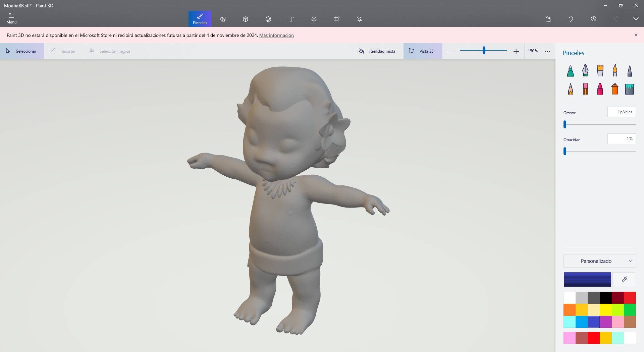Open the three-dots more options menu

pos(547,51)
